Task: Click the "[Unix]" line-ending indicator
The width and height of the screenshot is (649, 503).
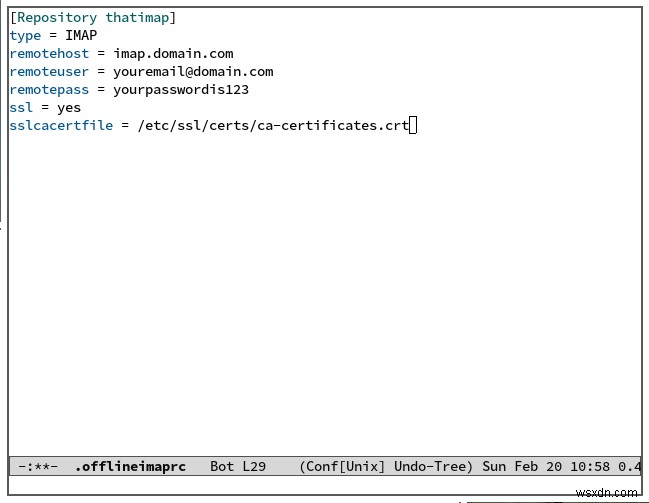Action: 362,467
